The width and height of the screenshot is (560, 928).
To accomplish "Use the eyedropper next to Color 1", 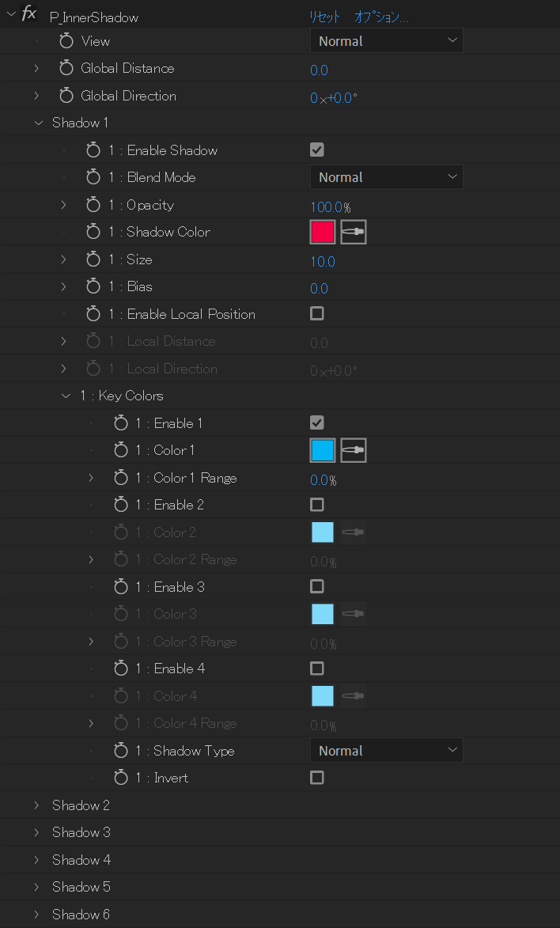I will 354,450.
